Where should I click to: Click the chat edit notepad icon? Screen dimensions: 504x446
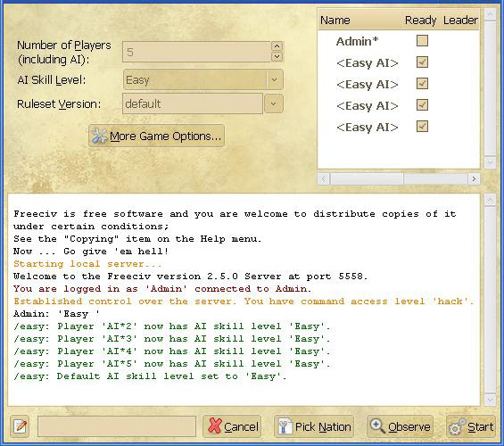tap(20, 426)
